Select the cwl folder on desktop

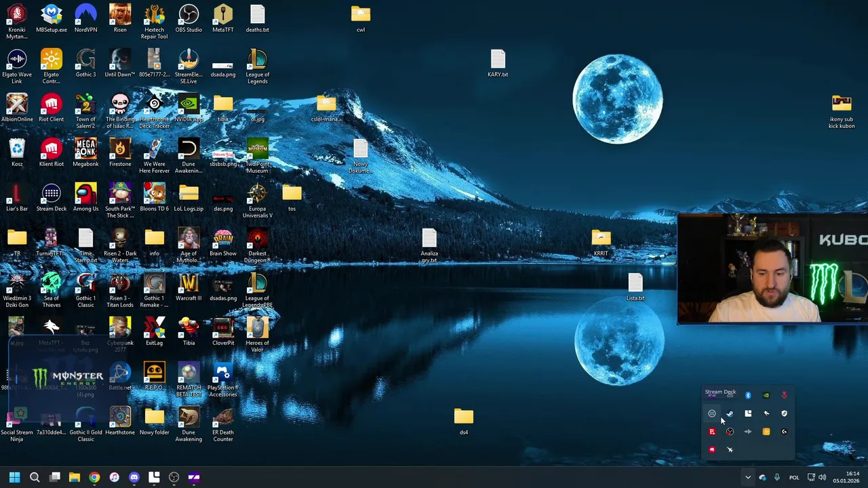(x=361, y=18)
